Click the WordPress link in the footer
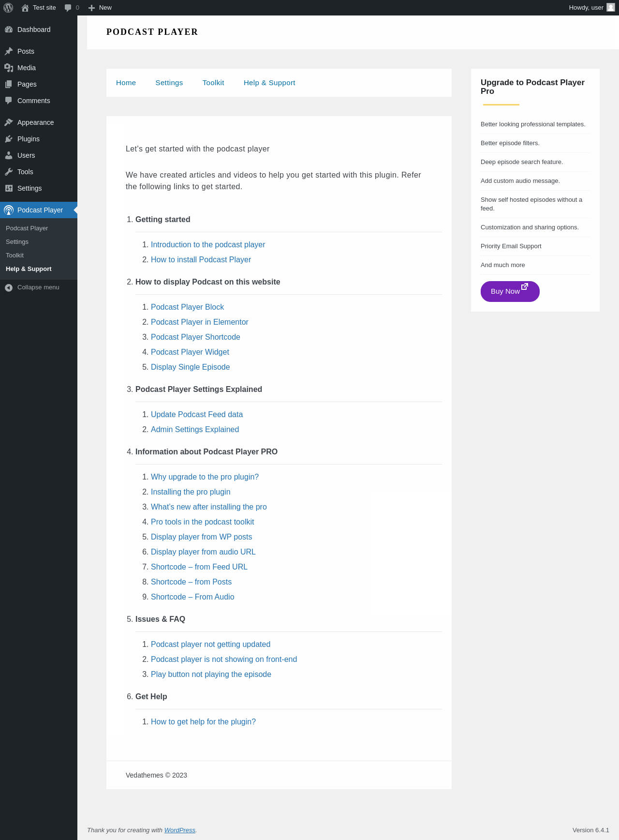The width and height of the screenshot is (619, 840). pyautogui.click(x=179, y=830)
